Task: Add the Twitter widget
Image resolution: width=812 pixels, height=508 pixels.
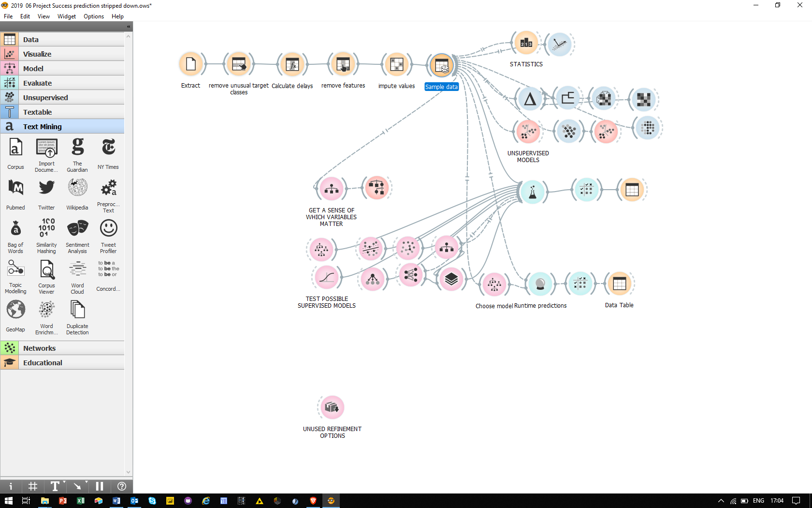Action: 46,194
